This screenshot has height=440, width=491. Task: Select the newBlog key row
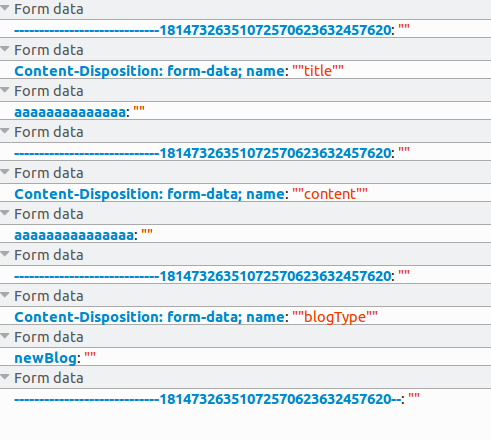pyautogui.click(x=245, y=358)
